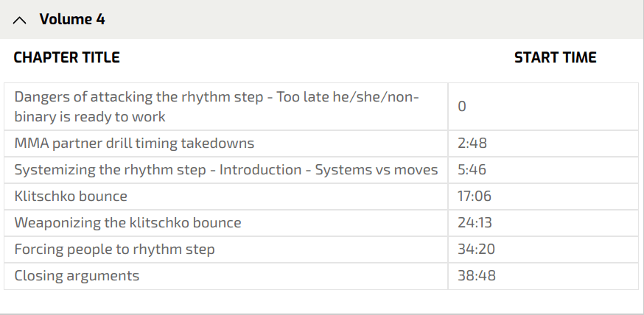Click the CHAPTER TITLE column header

pos(66,57)
